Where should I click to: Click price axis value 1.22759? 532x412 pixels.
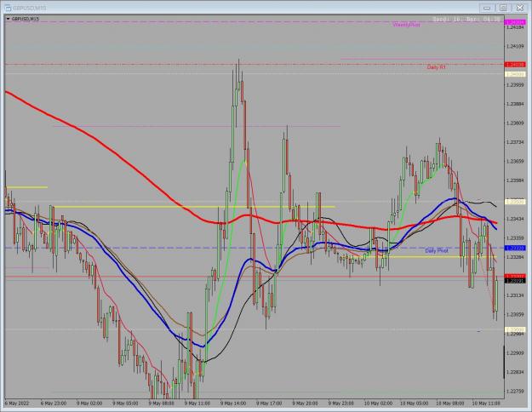point(515,392)
